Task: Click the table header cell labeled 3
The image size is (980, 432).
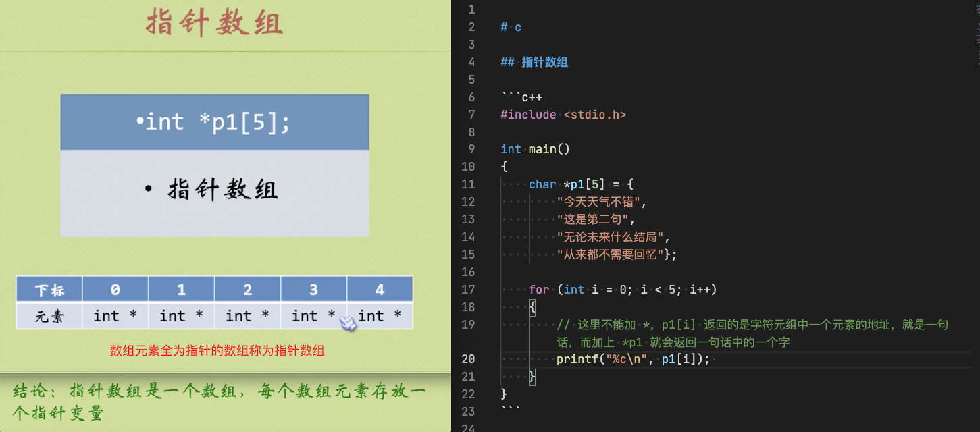Action: (x=314, y=290)
